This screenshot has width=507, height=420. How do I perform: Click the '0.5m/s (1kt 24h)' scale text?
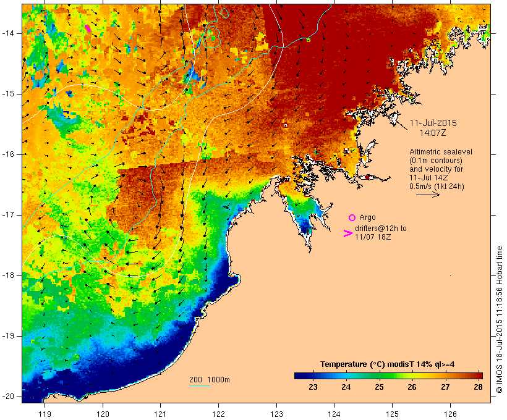[437, 187]
